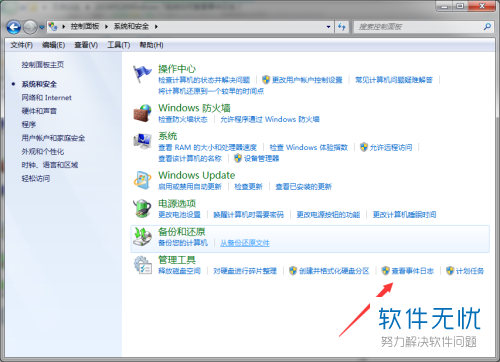The width and height of the screenshot is (500, 362).
Task: Open 时钟、语言和区域 in sidebar
Action: click(x=50, y=165)
